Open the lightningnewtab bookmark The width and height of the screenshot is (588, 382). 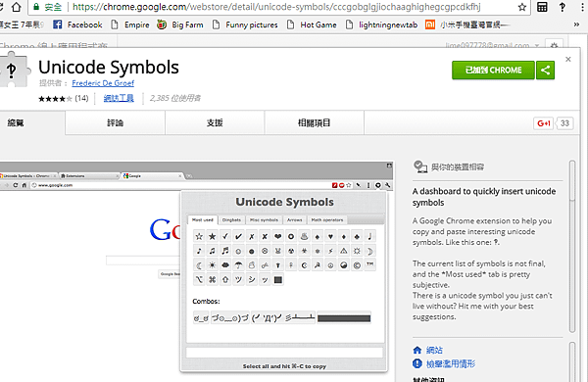click(381, 24)
